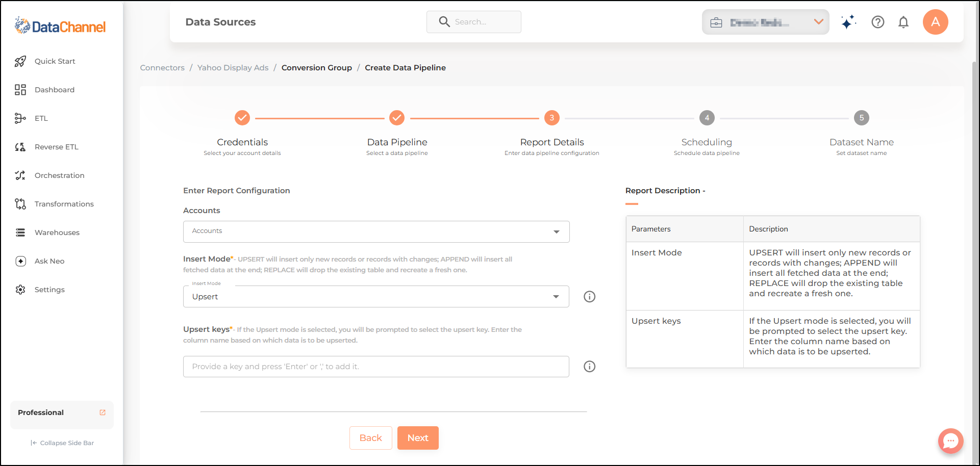Click the Settings gear icon
The height and width of the screenshot is (466, 980).
[x=20, y=290]
